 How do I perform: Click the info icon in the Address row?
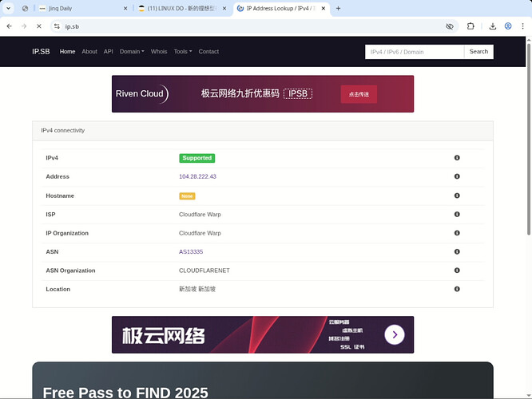[457, 176]
